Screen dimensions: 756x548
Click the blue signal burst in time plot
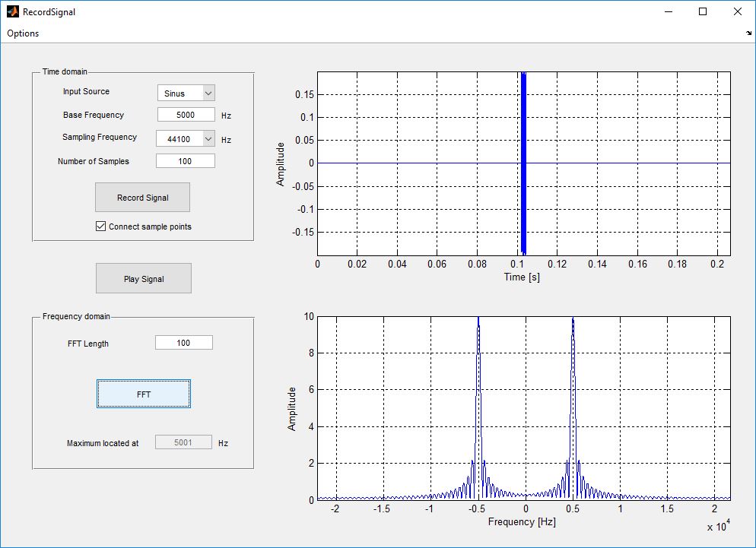tap(523, 163)
